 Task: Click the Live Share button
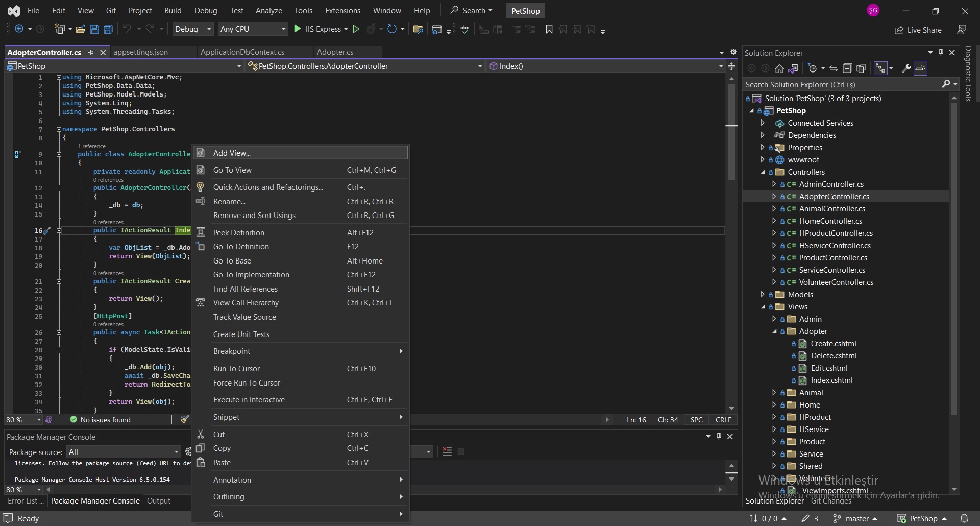918,30
